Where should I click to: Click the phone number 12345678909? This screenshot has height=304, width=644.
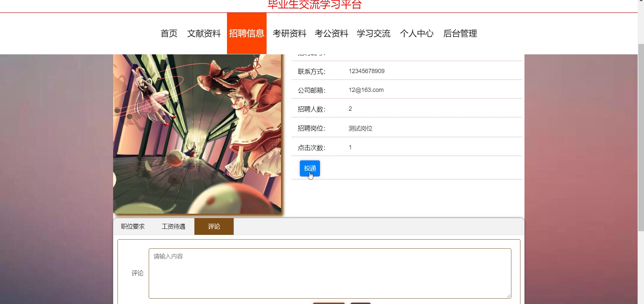[x=367, y=71]
